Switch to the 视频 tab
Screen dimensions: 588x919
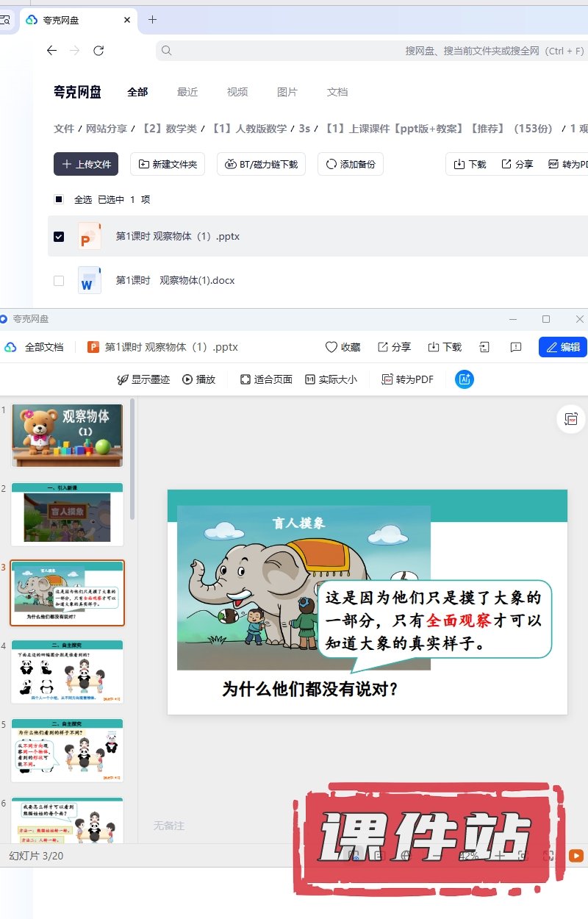(237, 92)
